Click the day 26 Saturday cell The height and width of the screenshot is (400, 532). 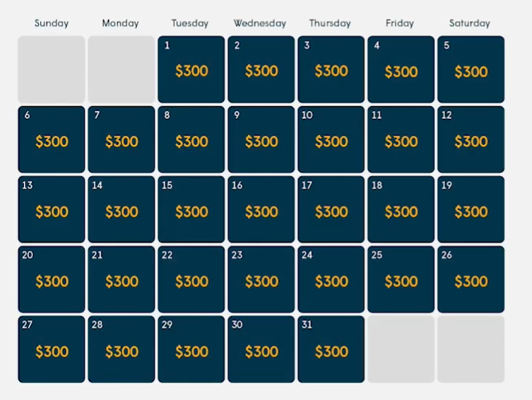(471, 279)
